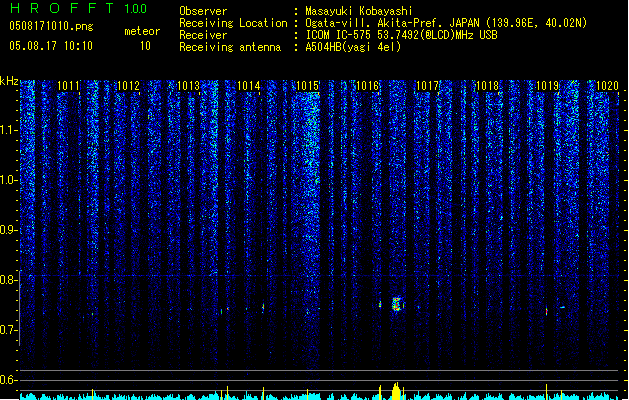Click the strong meteor echo blob after 1016
This screenshot has height=400, width=629.
click(396, 304)
